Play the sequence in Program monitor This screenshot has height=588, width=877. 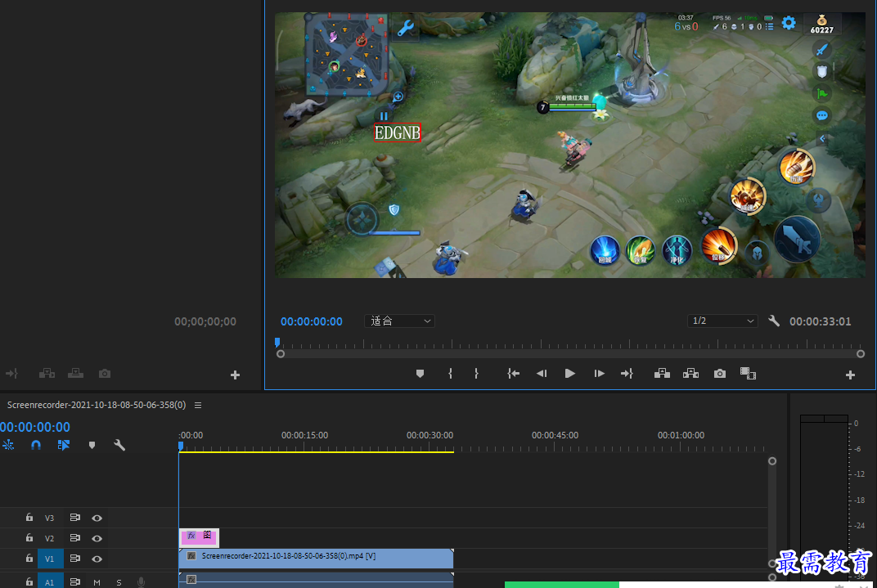pos(569,374)
